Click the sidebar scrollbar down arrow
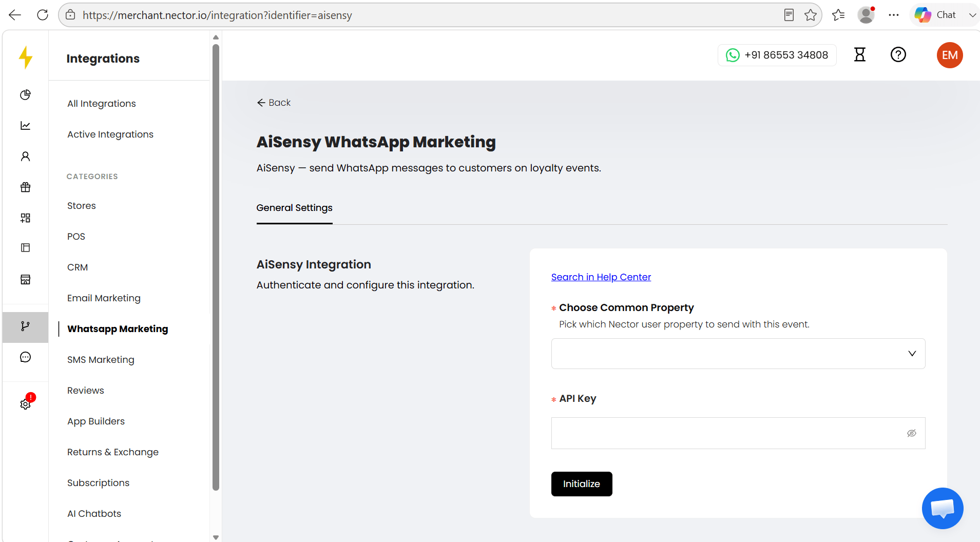 (216, 537)
